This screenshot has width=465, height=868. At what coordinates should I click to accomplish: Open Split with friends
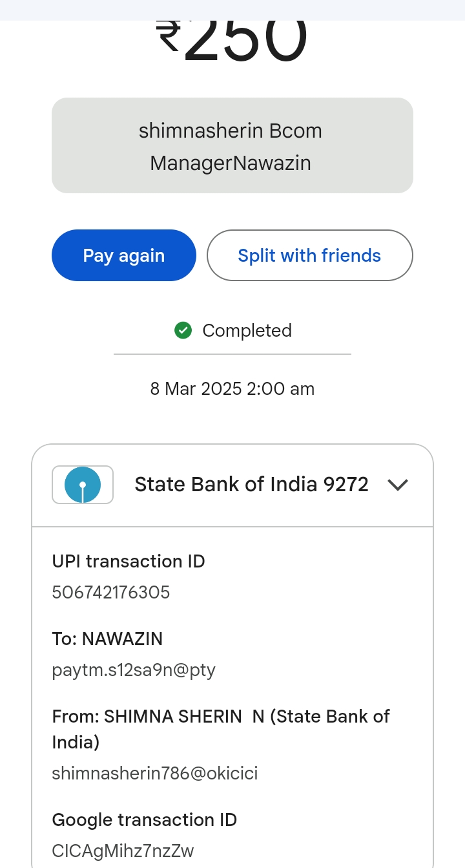[309, 255]
